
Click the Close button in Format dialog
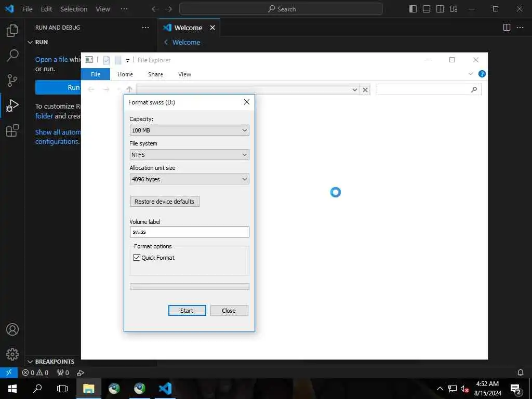tap(229, 311)
